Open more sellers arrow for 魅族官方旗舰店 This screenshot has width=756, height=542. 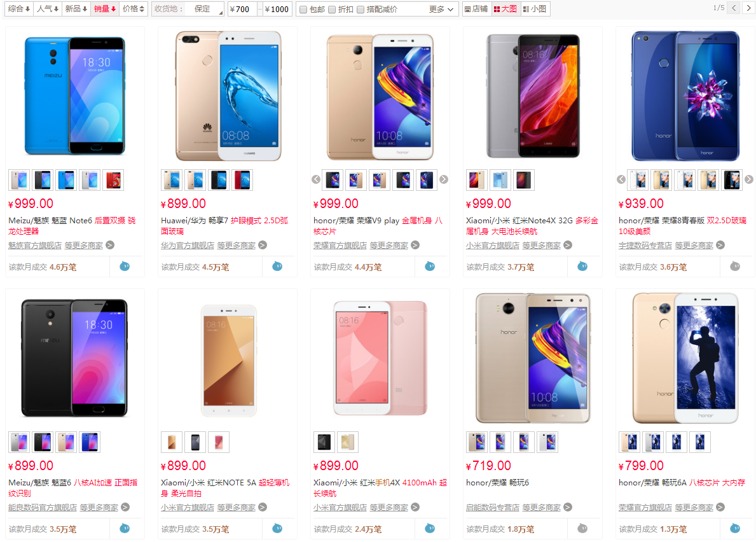pyautogui.click(x=110, y=245)
